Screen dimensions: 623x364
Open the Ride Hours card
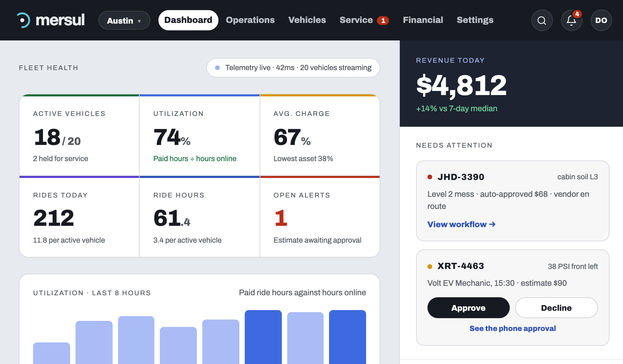[x=200, y=217]
